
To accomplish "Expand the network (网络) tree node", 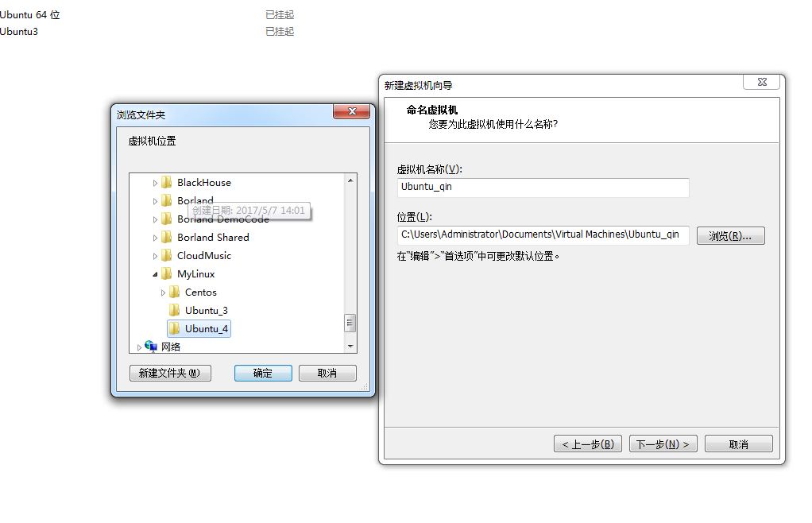I will click(139, 347).
